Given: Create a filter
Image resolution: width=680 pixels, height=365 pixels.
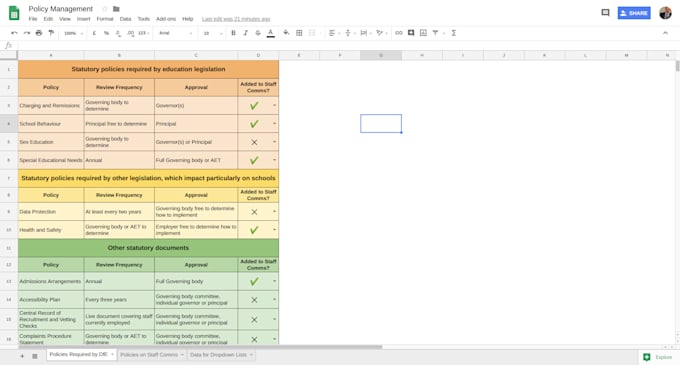Looking at the screenshot, I should pyautogui.click(x=435, y=33).
